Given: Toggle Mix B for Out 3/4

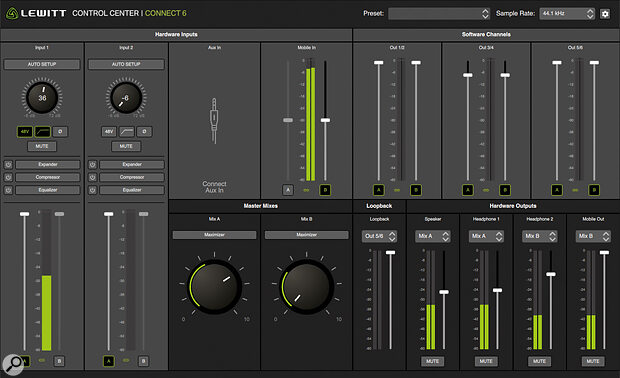Looking at the screenshot, I should pyautogui.click(x=505, y=190).
